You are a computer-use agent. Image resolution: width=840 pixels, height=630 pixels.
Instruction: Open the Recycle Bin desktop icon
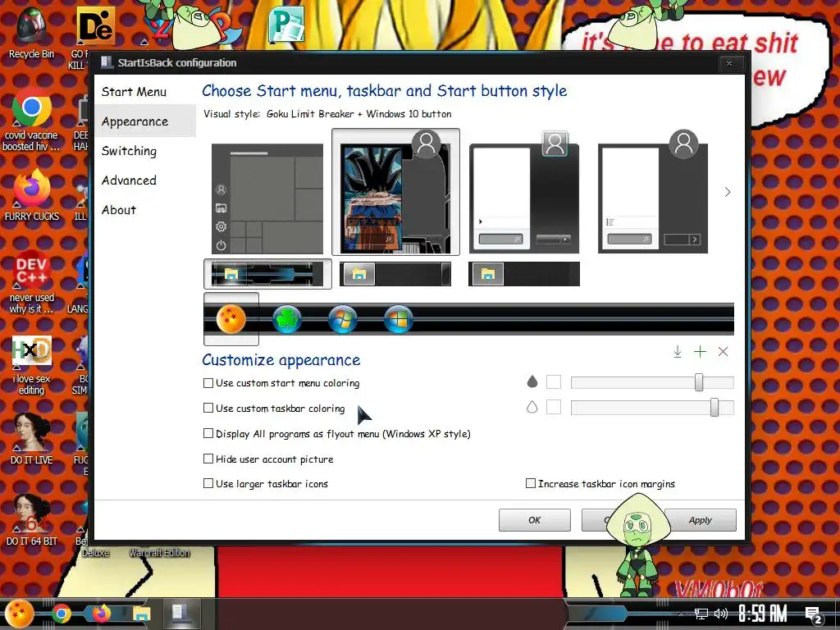(31, 32)
